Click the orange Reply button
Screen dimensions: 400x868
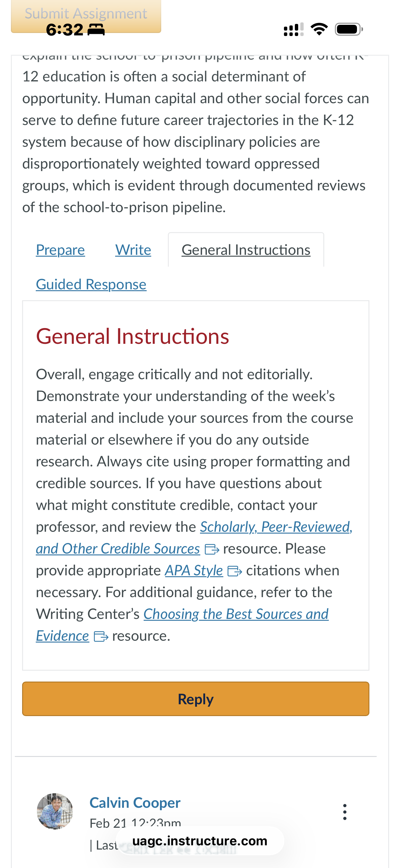pos(196,699)
